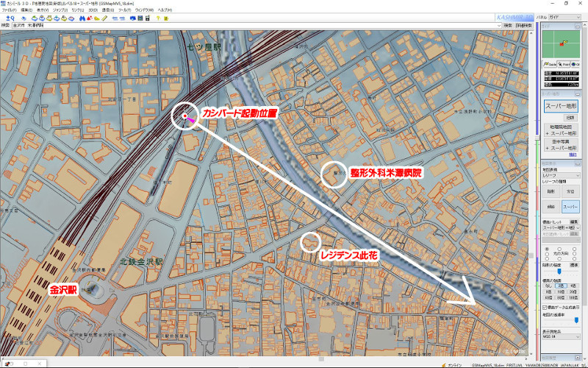588x368 pixels.
Task: Toggle the elevation data composite display checkbox
Action: 545,307
